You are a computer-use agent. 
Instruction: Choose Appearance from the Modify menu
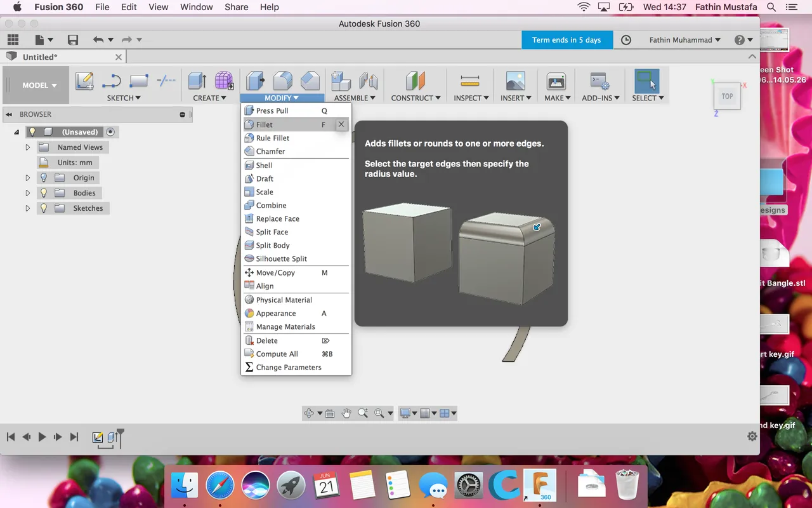pos(296,313)
